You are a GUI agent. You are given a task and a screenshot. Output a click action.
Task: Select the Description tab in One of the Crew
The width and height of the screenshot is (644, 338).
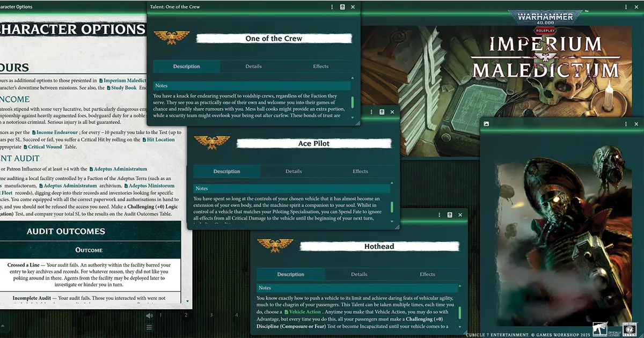tap(187, 67)
